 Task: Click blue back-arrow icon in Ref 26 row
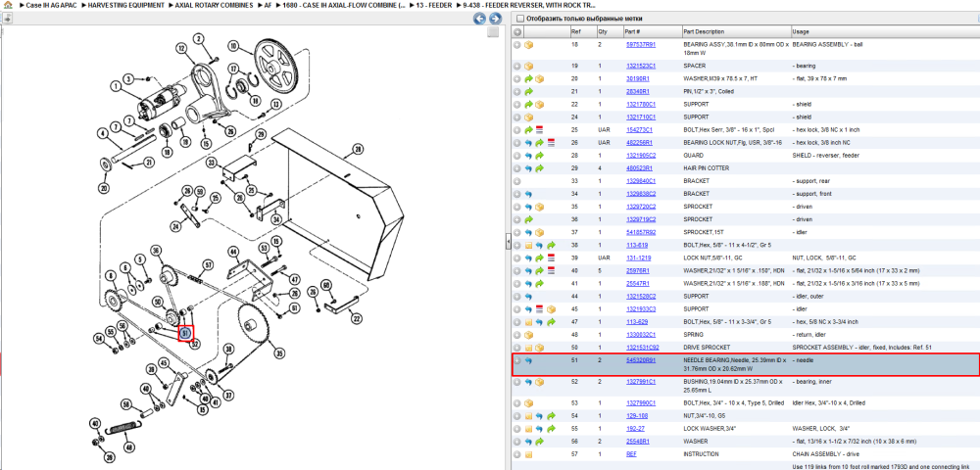coord(529,143)
